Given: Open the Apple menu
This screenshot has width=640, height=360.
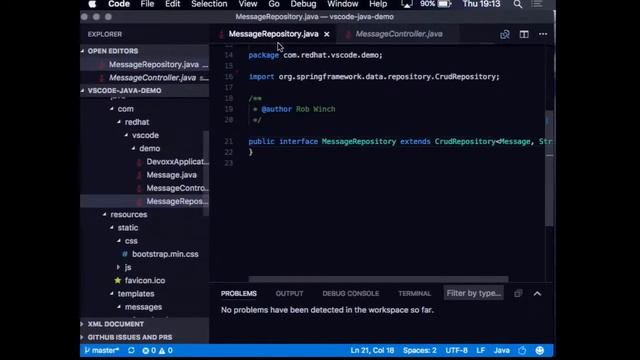Looking at the screenshot, I should point(92,4).
